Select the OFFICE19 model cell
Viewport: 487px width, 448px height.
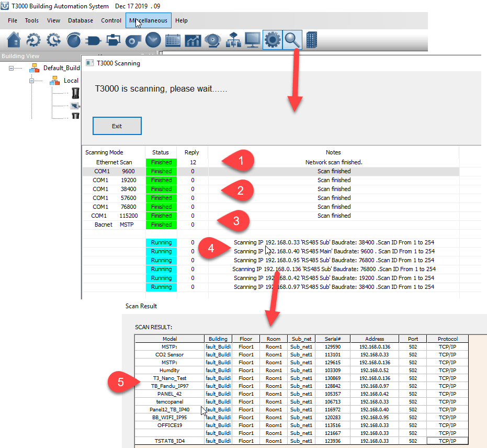pyautogui.click(x=169, y=425)
